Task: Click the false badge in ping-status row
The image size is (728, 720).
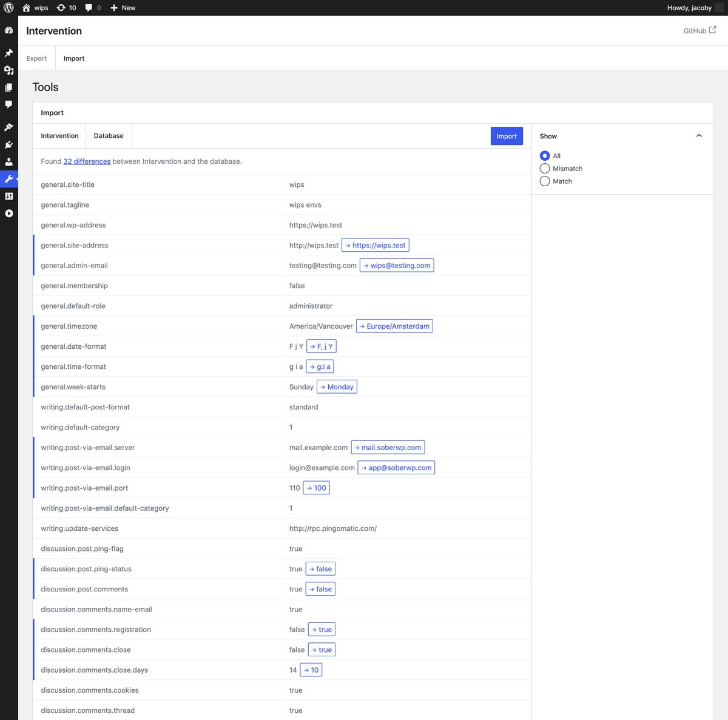Action: pyautogui.click(x=320, y=569)
